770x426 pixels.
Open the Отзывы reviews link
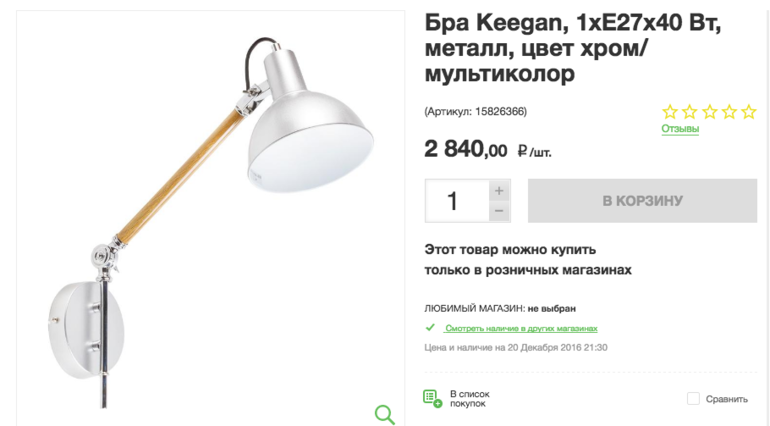(x=680, y=129)
